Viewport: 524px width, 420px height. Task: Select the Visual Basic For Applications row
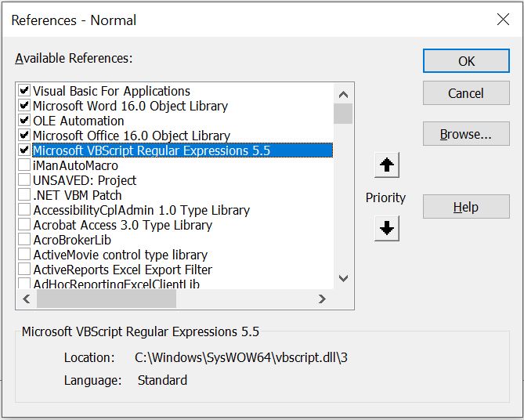(112, 91)
